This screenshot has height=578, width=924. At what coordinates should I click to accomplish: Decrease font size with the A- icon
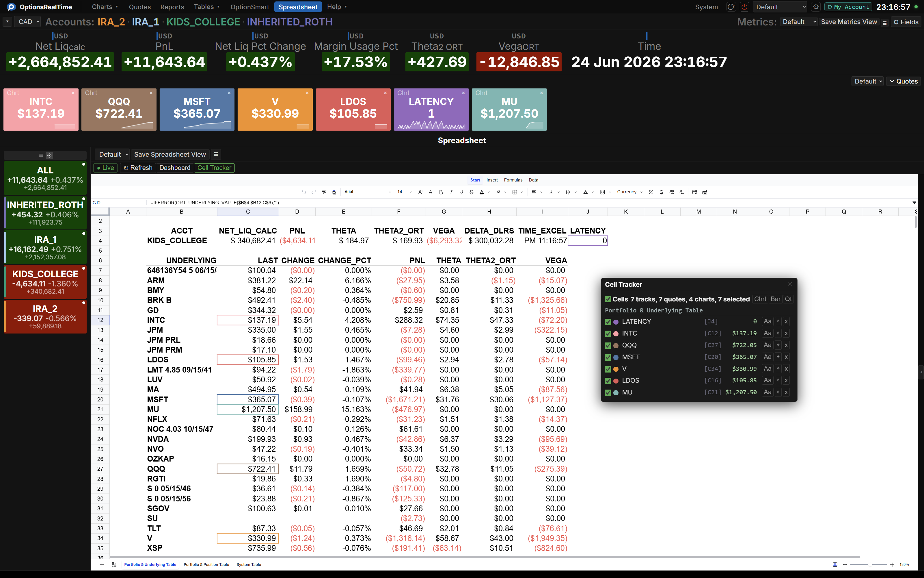coord(431,192)
